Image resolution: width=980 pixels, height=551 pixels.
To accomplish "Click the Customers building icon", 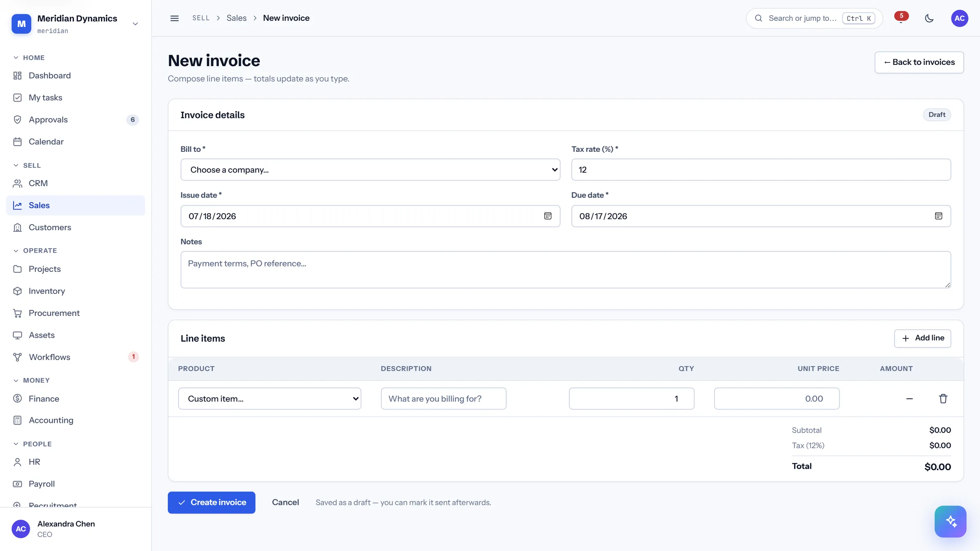I will pyautogui.click(x=17, y=227).
